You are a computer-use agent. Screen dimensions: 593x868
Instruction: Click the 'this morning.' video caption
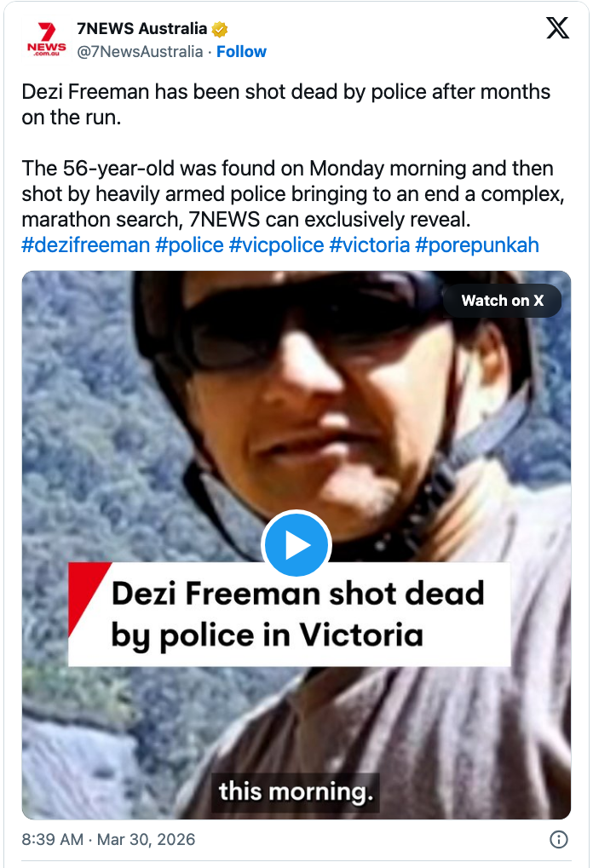(296, 792)
